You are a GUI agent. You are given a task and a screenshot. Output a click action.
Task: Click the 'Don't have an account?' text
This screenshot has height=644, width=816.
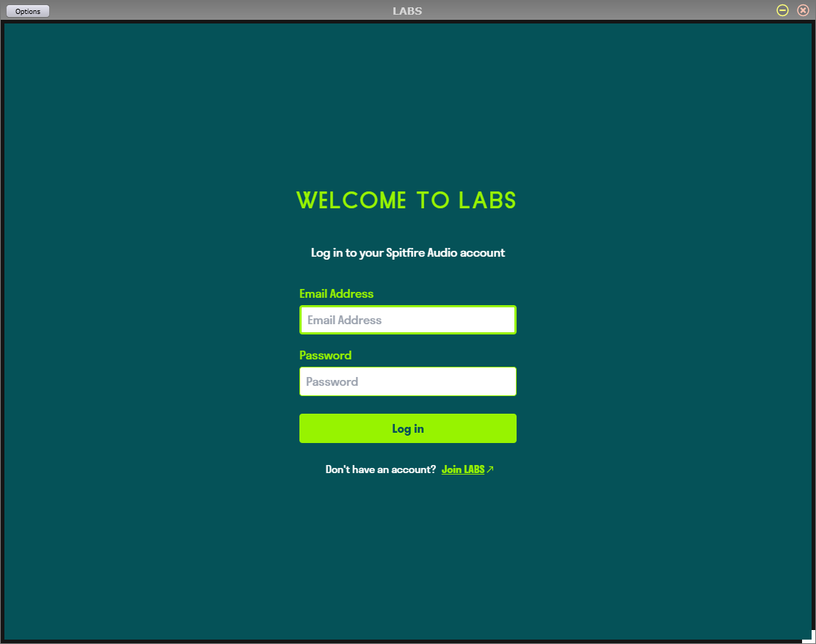[x=380, y=469]
